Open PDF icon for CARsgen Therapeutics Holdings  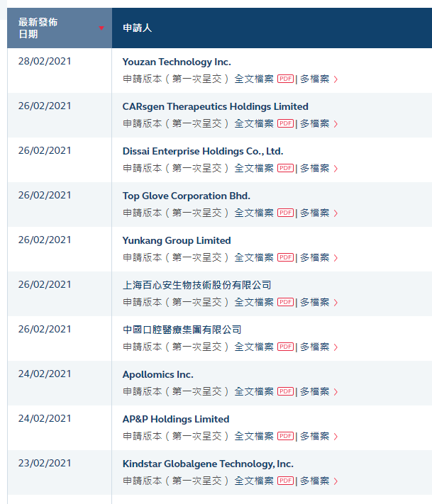(285, 123)
